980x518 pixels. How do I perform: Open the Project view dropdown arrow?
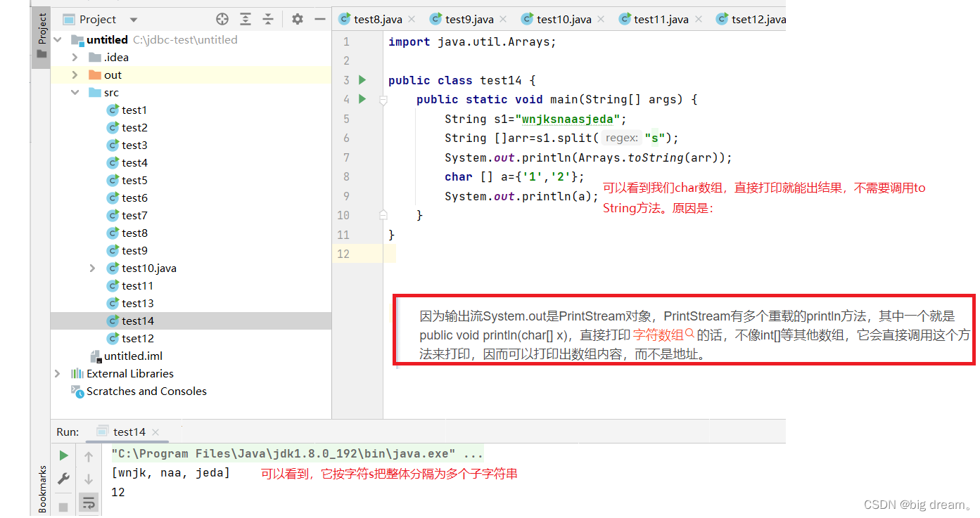(x=134, y=20)
